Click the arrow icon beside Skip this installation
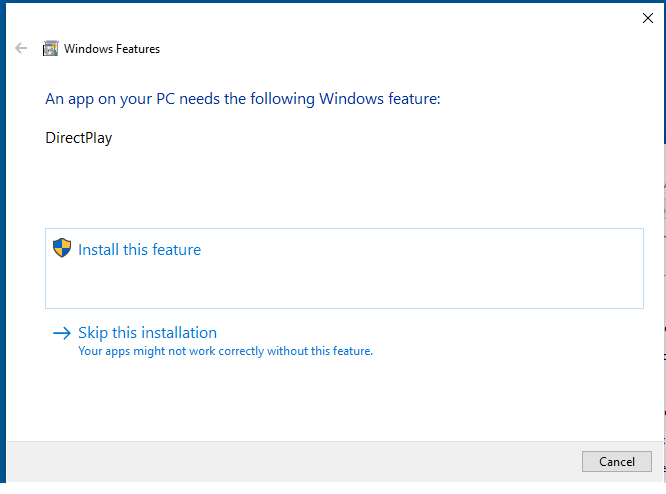666x494 pixels. [62, 333]
